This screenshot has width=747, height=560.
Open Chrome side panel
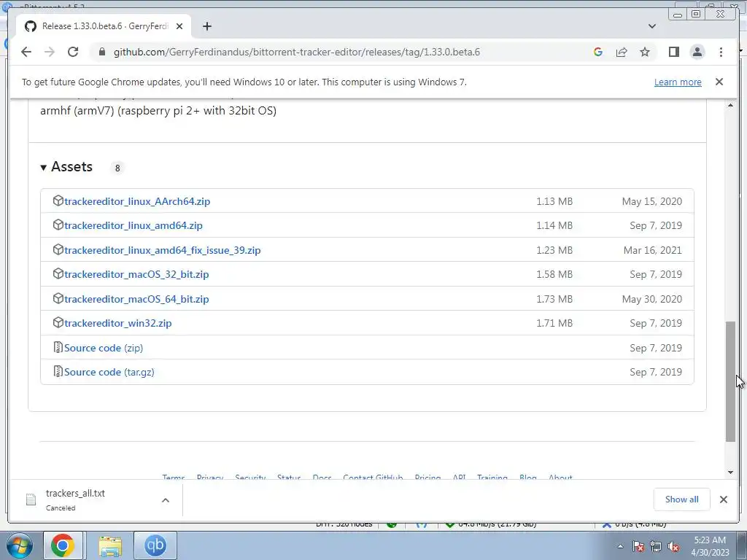tap(673, 52)
